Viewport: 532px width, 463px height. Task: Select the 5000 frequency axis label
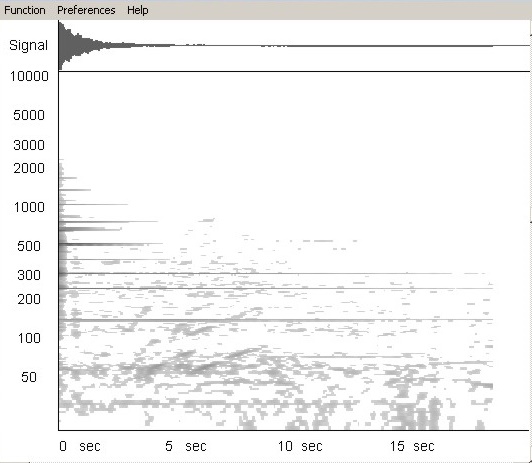pos(29,115)
